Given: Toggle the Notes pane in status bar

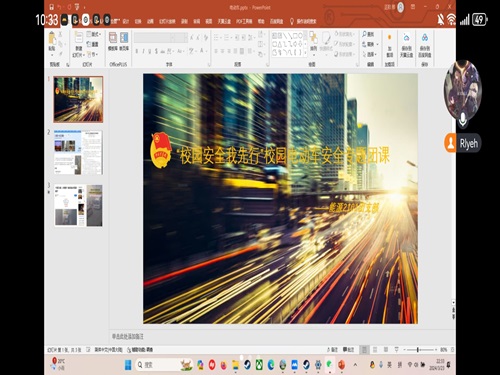Looking at the screenshot, I should [332, 350].
